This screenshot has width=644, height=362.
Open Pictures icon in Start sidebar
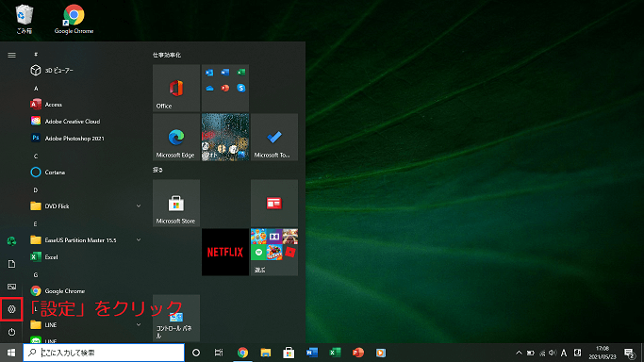[x=11, y=287]
